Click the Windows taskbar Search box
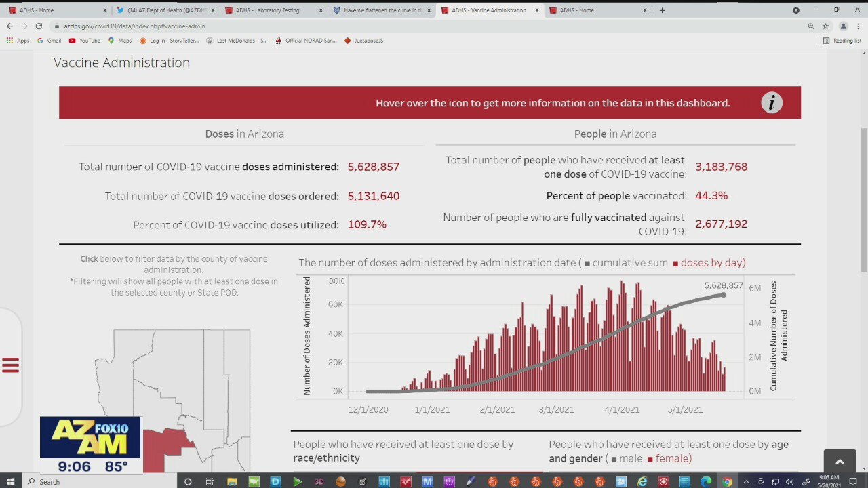The height and width of the screenshot is (488, 868). (102, 481)
